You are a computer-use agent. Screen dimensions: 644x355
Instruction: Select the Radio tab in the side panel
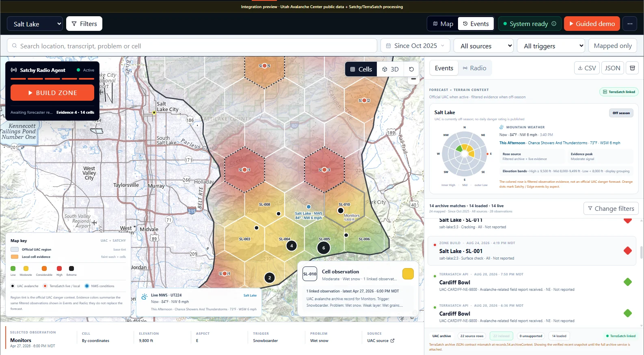click(x=474, y=68)
